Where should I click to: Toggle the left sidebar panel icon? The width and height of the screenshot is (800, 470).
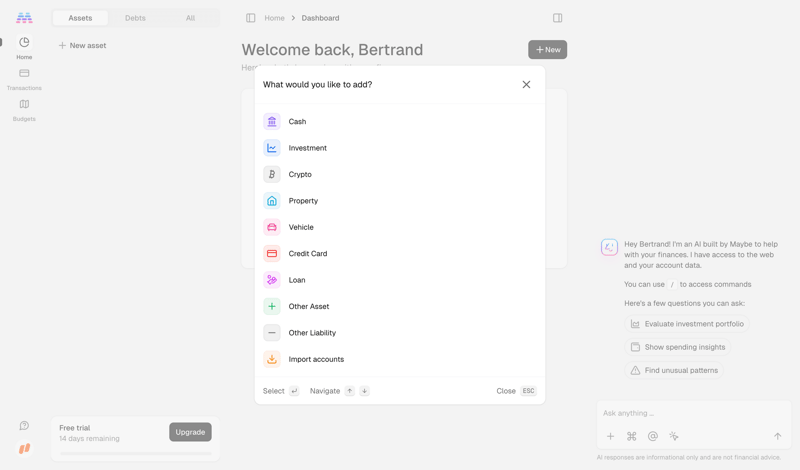pos(251,18)
